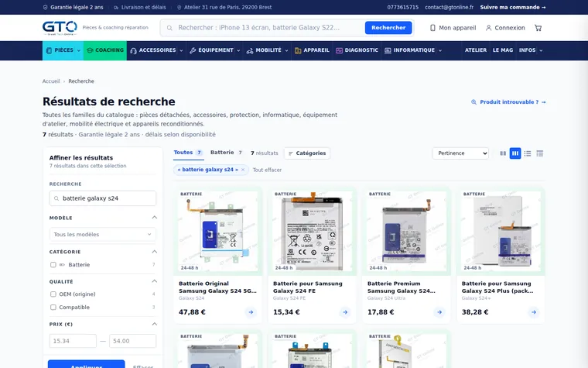
Task: Expand the Informatique menu chevron
Action: (440, 50)
